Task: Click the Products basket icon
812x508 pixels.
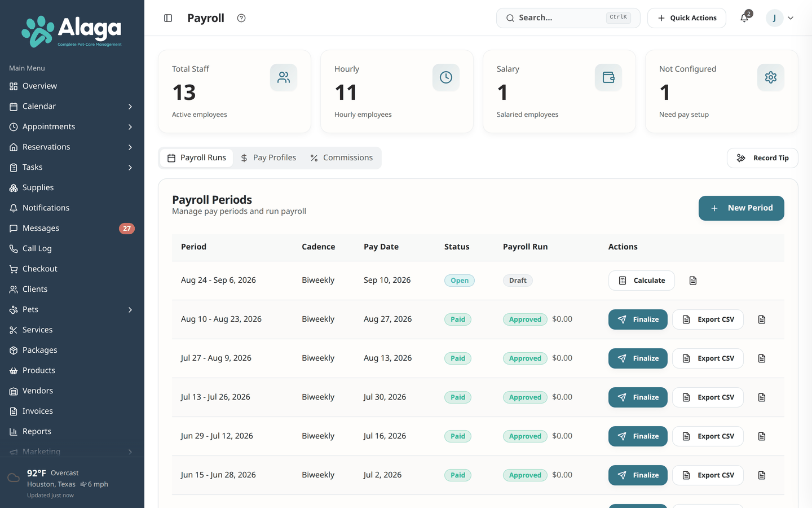Action: (x=14, y=371)
